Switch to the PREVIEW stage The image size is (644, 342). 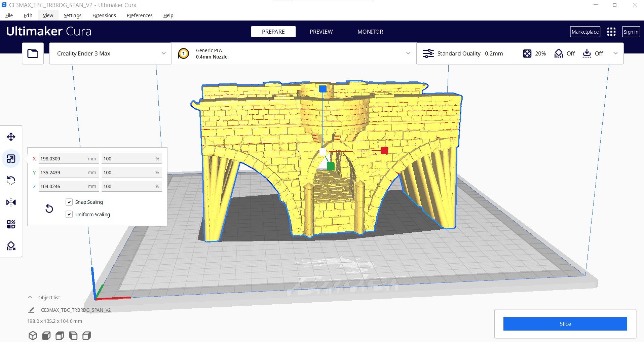321,32
